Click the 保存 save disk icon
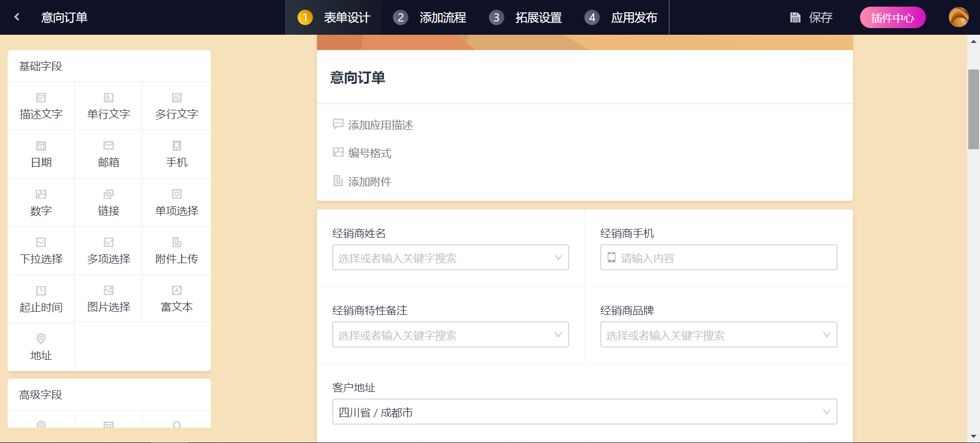Image resolution: width=980 pixels, height=443 pixels. pyautogui.click(x=795, y=17)
